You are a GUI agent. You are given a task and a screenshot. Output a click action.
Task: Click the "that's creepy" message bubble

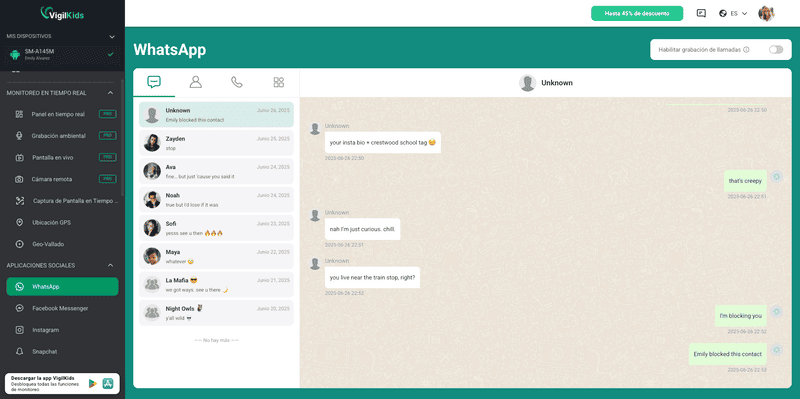pos(745,181)
